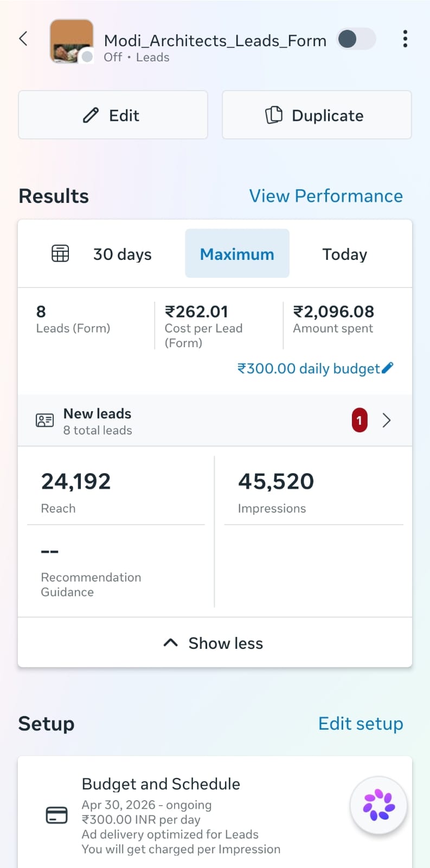430x868 pixels.
Task: Open the Edit setup link
Action: 361,724
